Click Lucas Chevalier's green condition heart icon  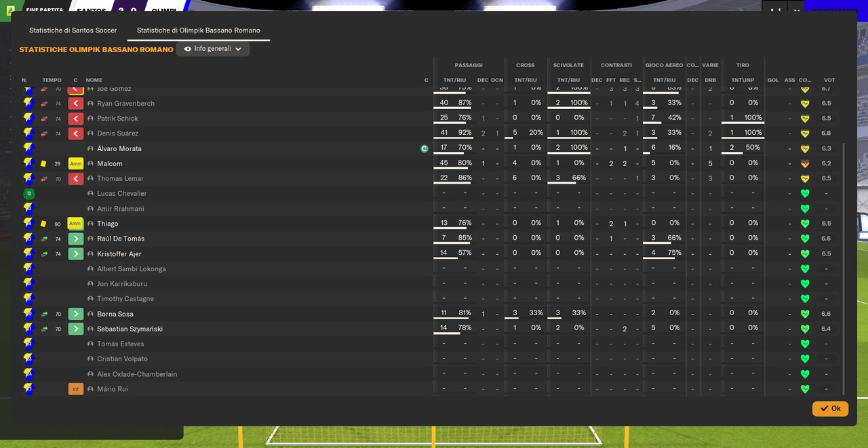[805, 194]
